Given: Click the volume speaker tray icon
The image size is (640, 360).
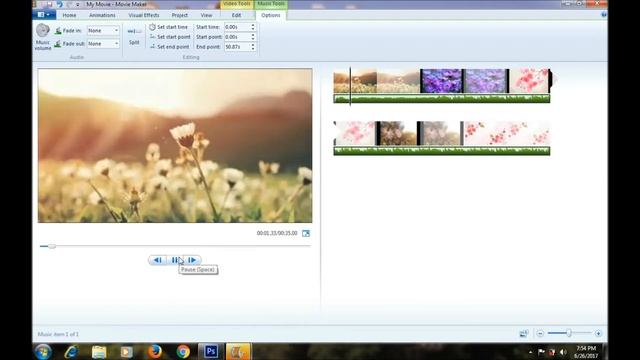Looking at the screenshot, I should click(563, 352).
